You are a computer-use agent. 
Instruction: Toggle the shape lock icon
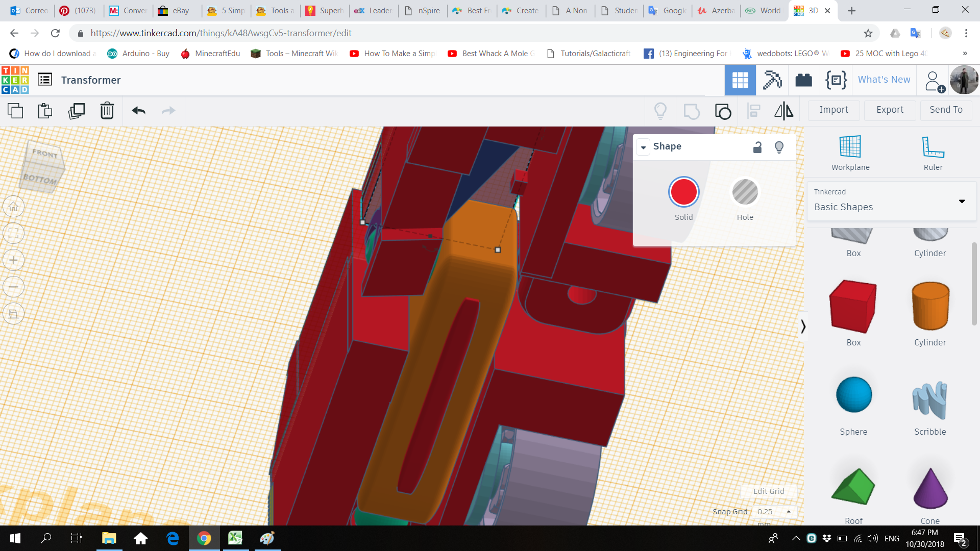click(757, 147)
